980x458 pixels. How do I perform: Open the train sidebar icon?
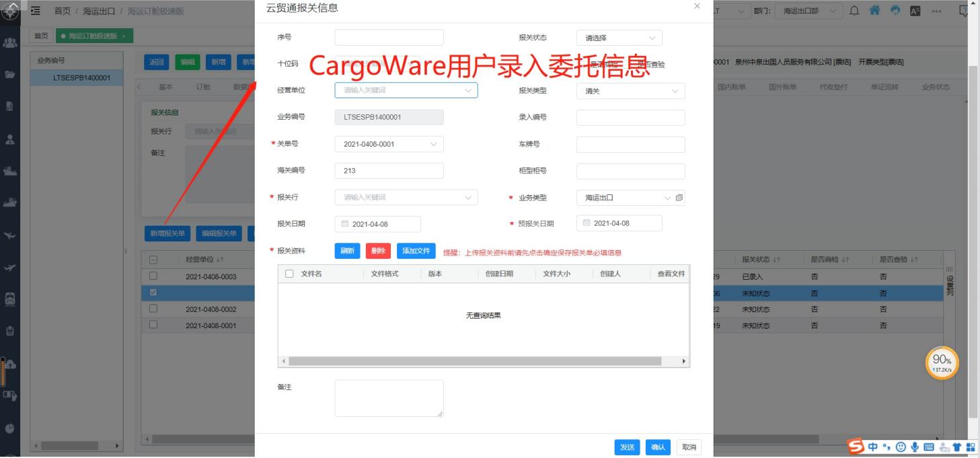pyautogui.click(x=9, y=300)
